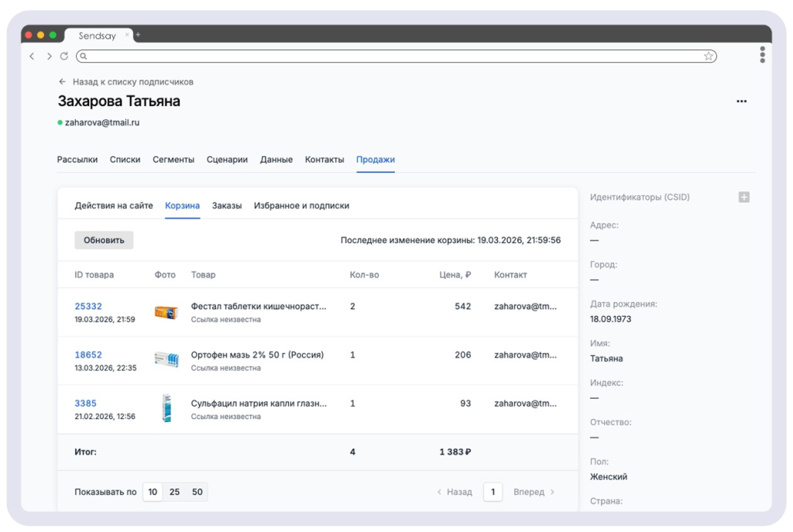Add identifier with the CSID plus icon
Screen dimensions: 793x532
coord(744,197)
